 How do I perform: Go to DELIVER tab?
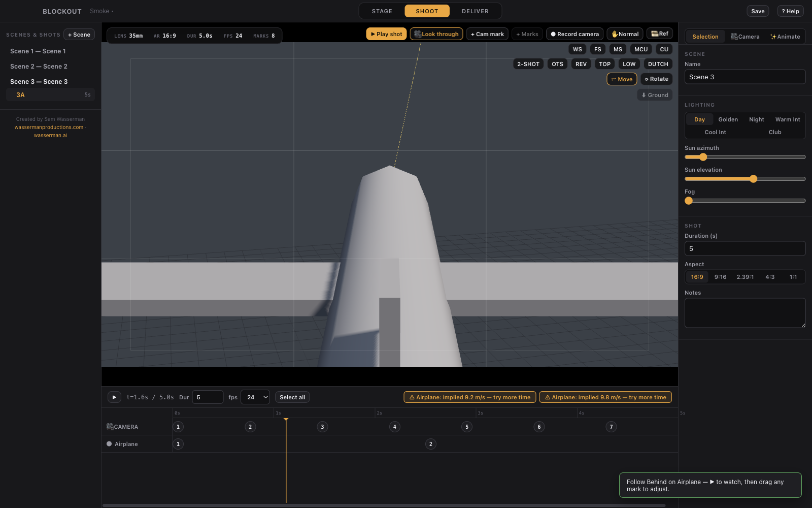click(x=475, y=11)
